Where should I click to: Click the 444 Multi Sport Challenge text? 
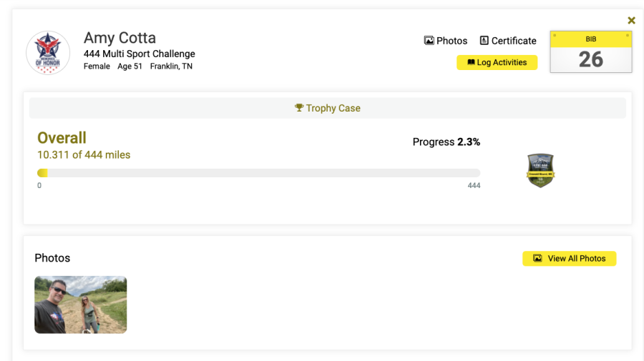pos(140,54)
